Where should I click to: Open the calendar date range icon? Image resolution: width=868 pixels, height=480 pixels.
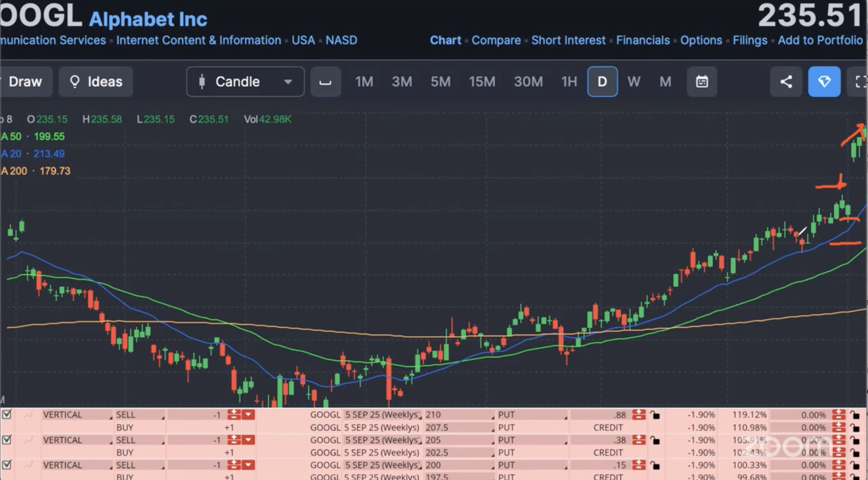pos(702,82)
